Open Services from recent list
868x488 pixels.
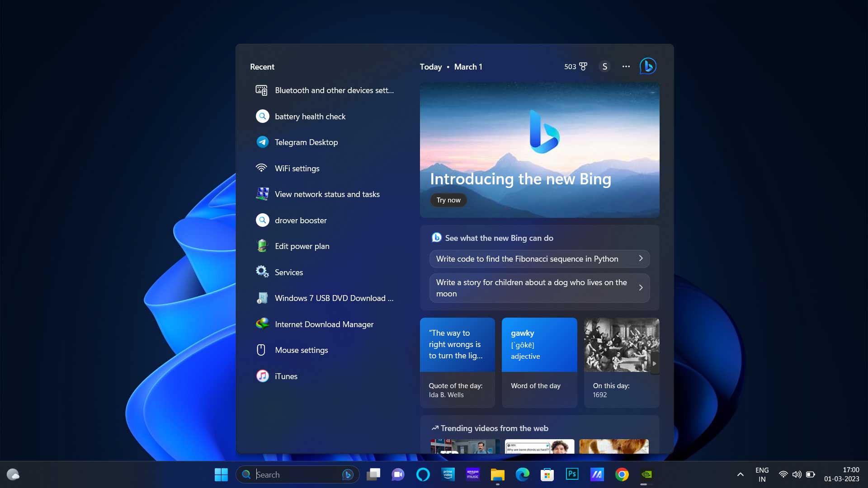(325, 272)
